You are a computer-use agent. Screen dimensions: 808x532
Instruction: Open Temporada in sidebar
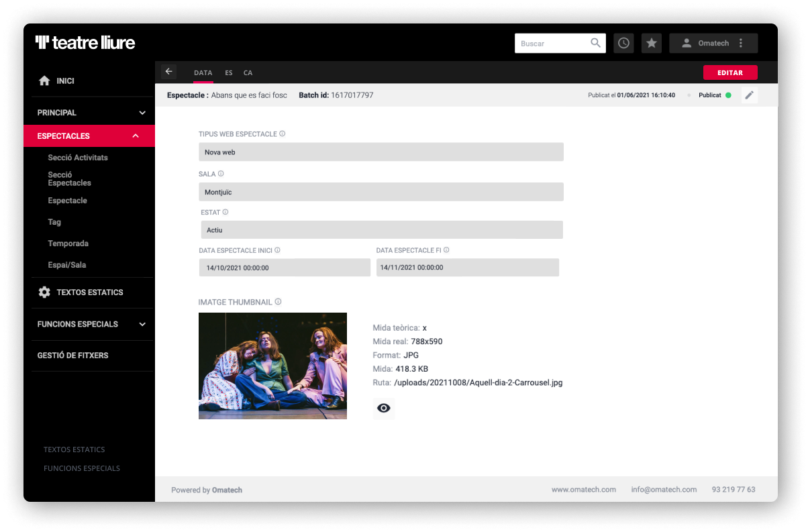click(x=68, y=244)
